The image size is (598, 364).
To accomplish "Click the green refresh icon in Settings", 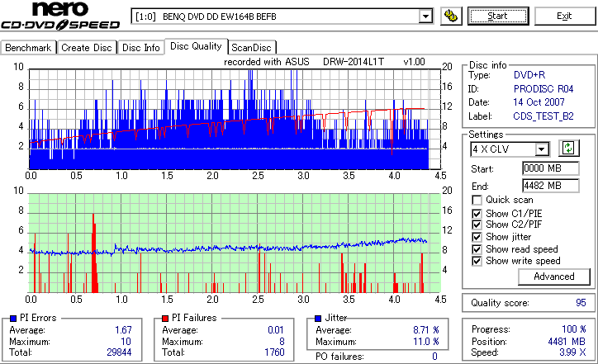I will click(x=568, y=148).
